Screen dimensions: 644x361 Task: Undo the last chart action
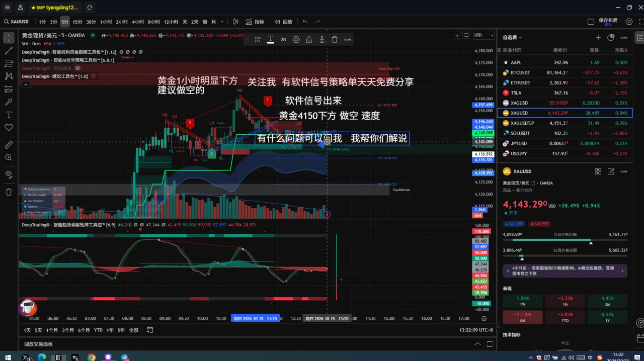pos(305,22)
